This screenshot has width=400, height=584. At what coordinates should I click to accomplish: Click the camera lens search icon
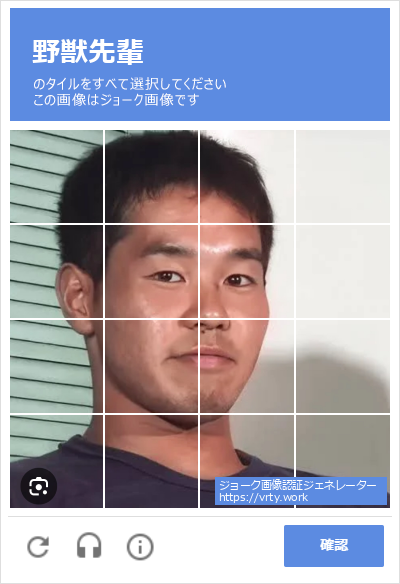(39, 486)
